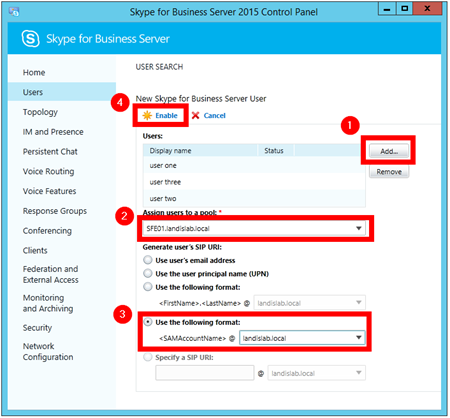
Task: Select row 'user three' in users list
Action: point(254,182)
